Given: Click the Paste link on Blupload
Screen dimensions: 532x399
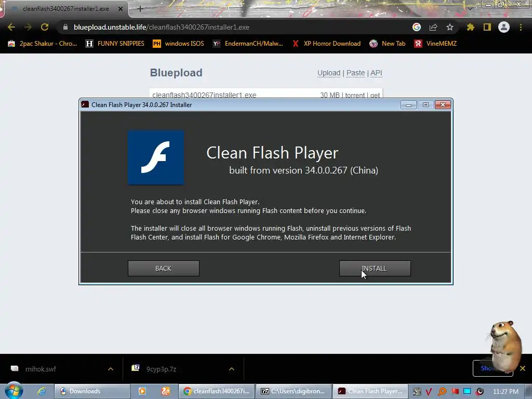Looking at the screenshot, I should click(x=355, y=73).
